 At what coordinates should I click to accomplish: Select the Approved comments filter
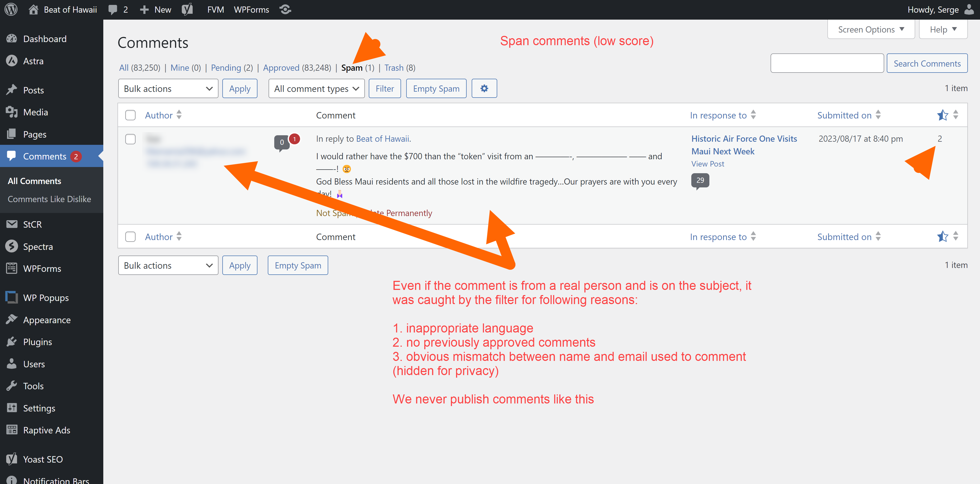pos(281,67)
